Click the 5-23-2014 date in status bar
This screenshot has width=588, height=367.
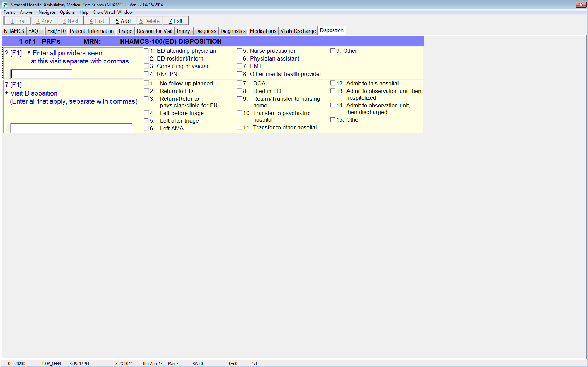pyautogui.click(x=124, y=364)
